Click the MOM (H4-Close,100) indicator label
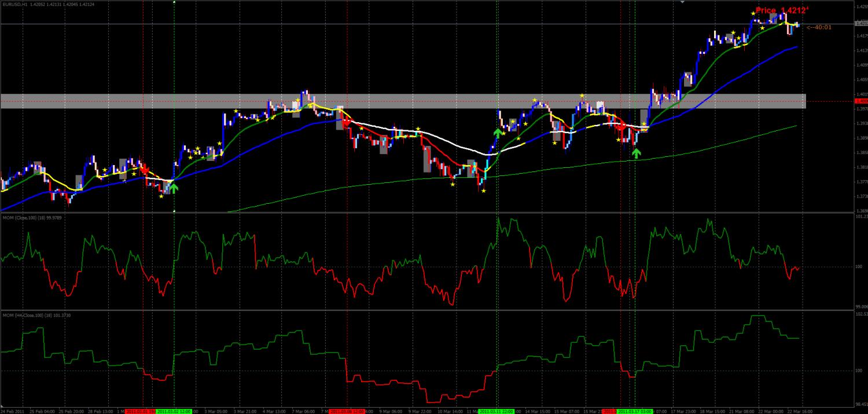Viewport: 868px width, 414px height. pos(34,315)
